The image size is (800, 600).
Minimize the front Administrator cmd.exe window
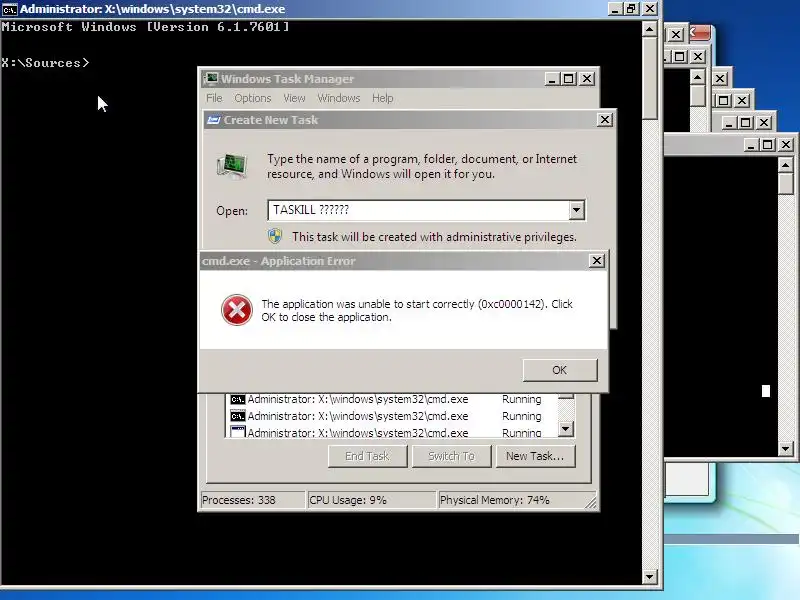(615, 9)
